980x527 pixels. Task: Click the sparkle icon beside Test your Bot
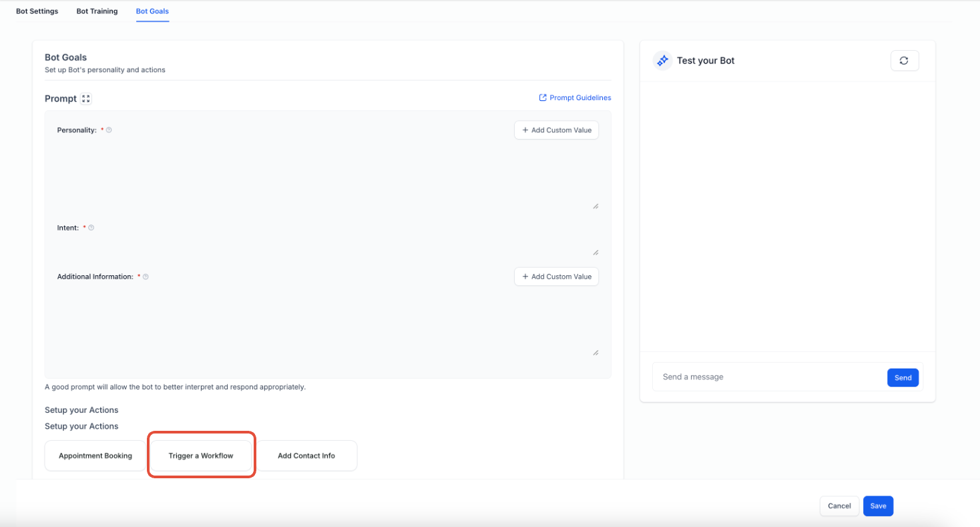662,61
